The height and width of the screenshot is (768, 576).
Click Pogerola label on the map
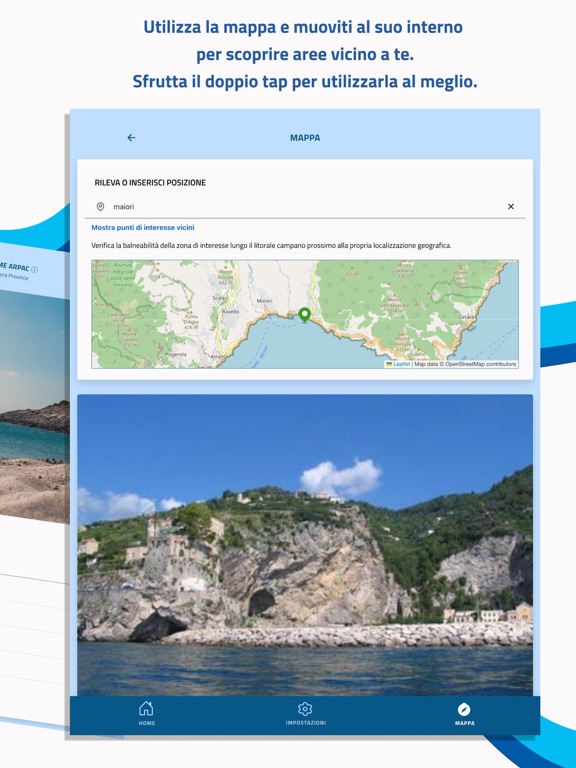[175, 354]
